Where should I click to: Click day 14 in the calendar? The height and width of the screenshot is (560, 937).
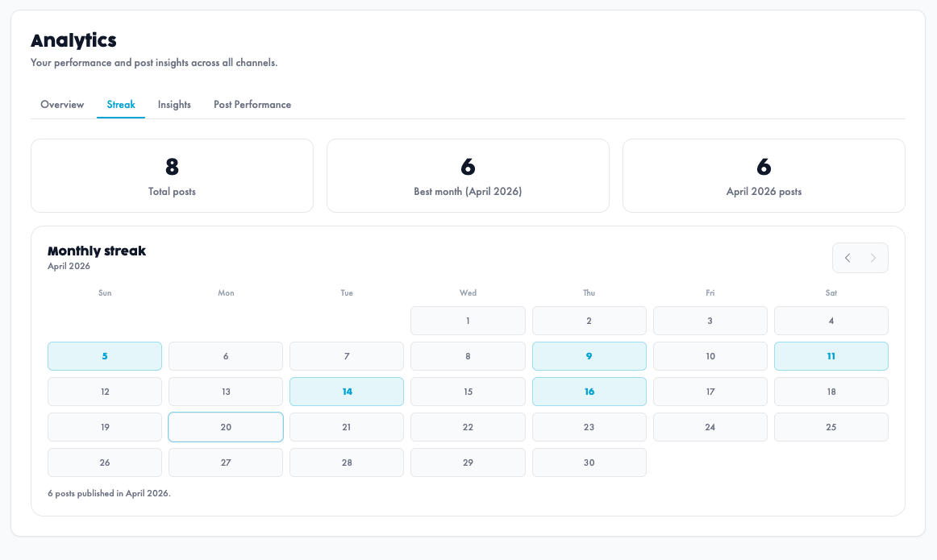coord(346,391)
